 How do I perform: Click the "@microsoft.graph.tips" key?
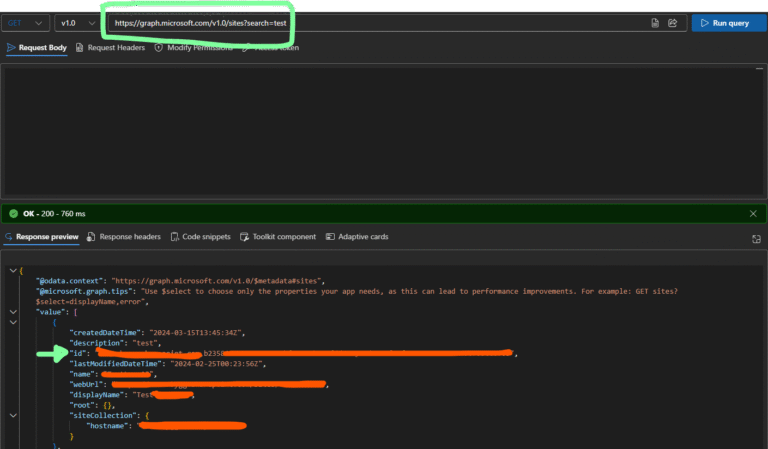82,291
